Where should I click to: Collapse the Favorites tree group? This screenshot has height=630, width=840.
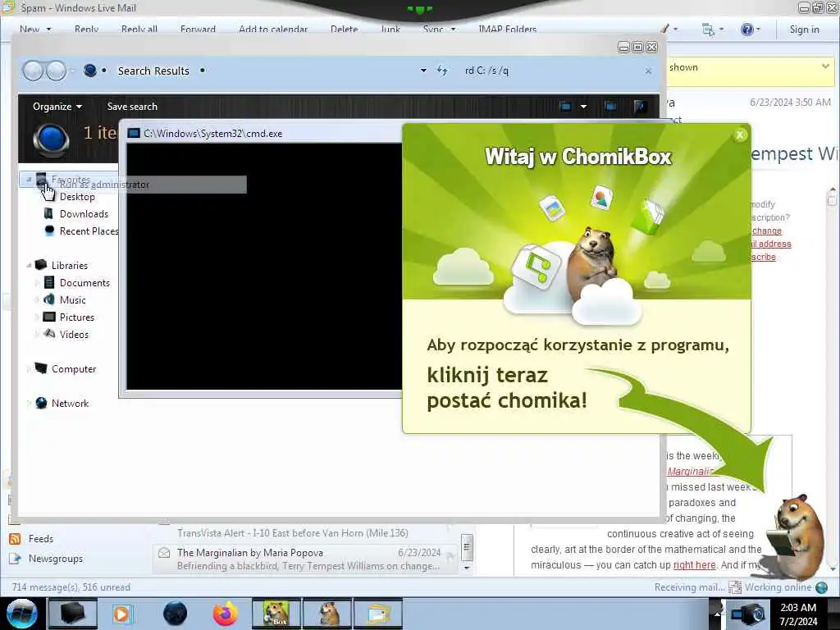pyautogui.click(x=29, y=180)
